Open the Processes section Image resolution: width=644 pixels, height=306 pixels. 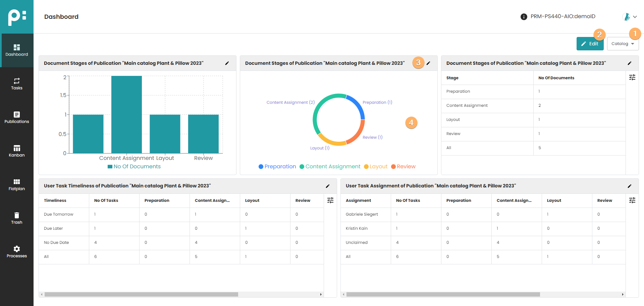click(x=17, y=252)
